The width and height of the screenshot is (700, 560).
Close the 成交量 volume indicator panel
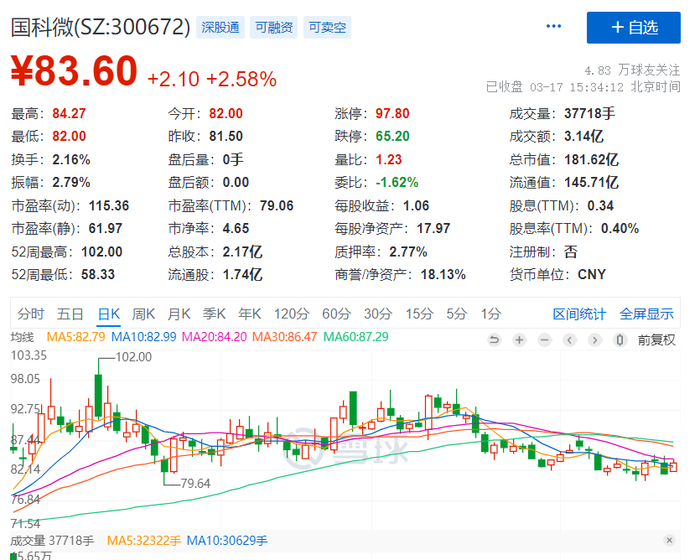tap(669, 540)
